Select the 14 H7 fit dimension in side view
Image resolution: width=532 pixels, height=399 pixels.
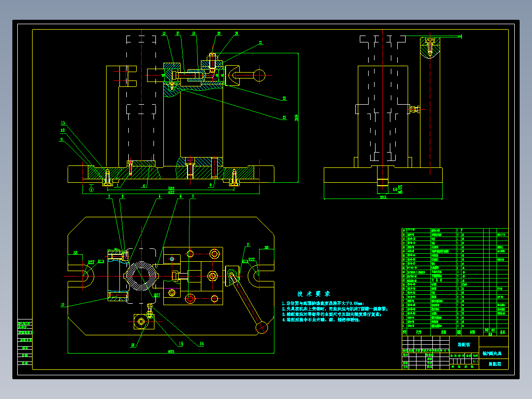398,189
